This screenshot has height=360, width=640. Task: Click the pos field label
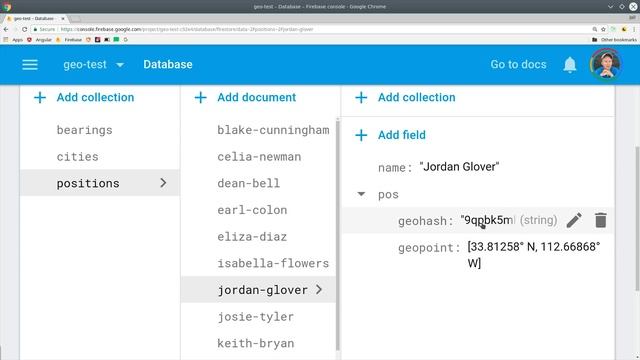pos(388,195)
